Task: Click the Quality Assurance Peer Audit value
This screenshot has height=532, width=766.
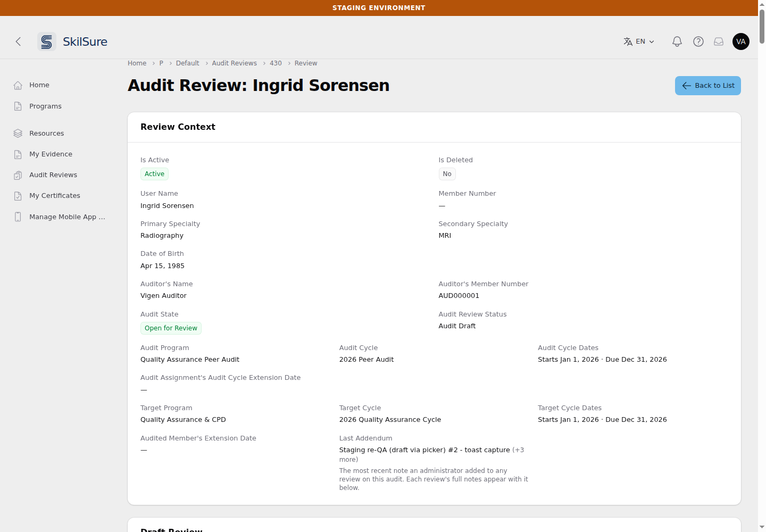Action: coord(190,360)
